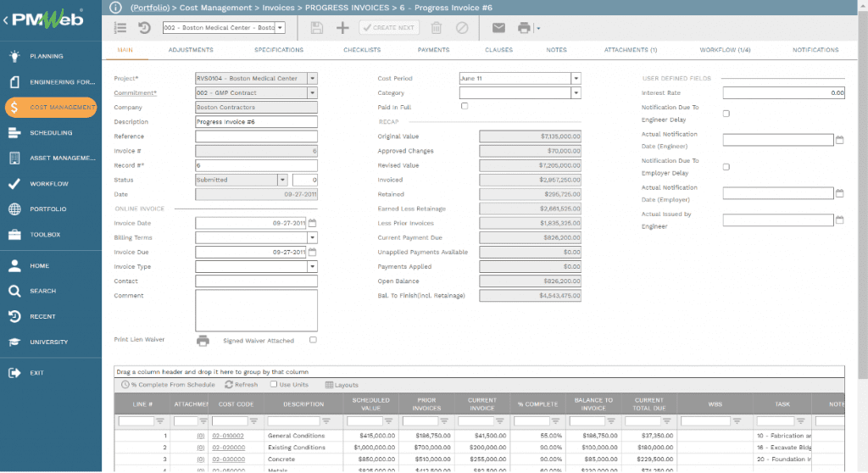This screenshot has height=473, width=868.
Task: Expand the Project dropdown
Action: tap(312, 79)
